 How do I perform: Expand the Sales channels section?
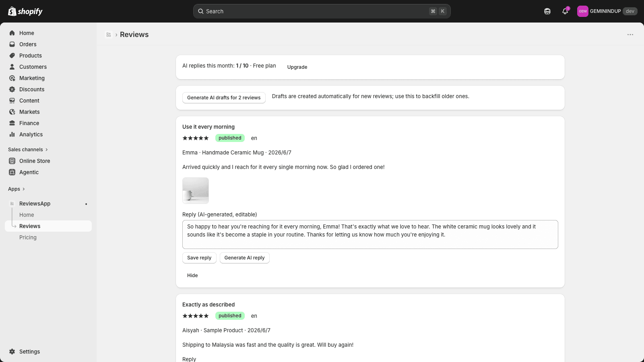[28, 150]
